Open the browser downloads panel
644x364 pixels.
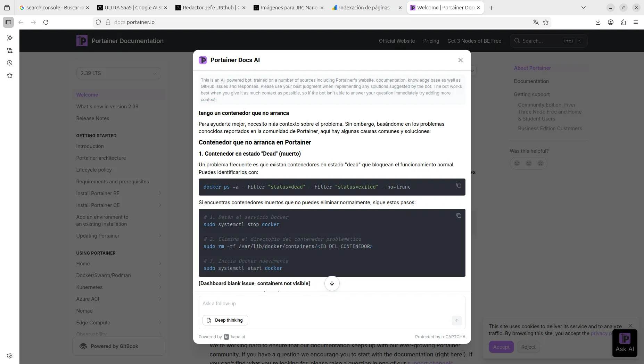pyautogui.click(x=598, y=22)
